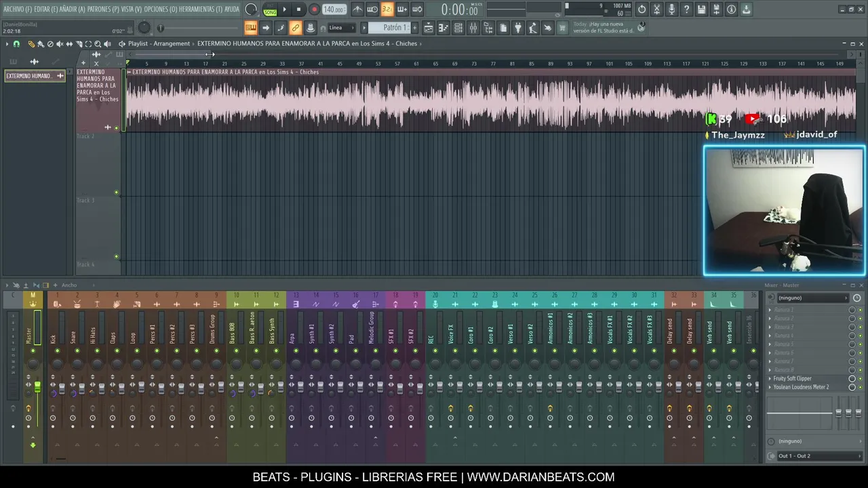This screenshot has width=868, height=488.
Task: Open OPCIONES menu
Action: pyautogui.click(x=161, y=9)
